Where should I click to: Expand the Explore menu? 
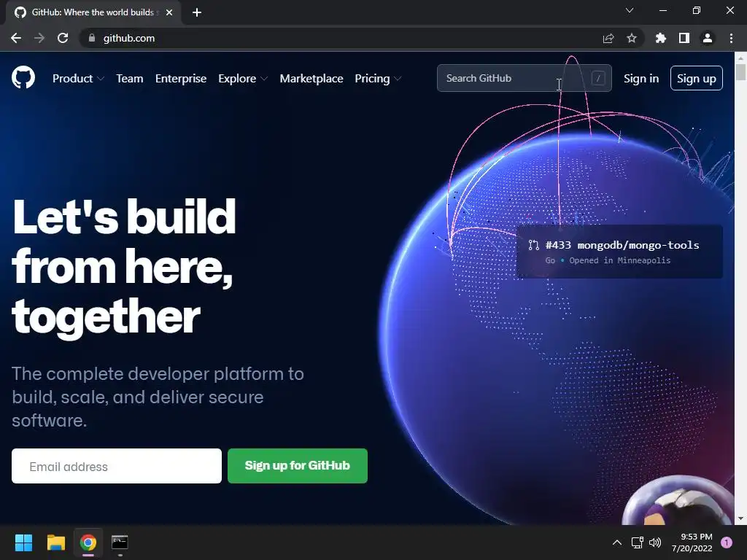pos(243,79)
